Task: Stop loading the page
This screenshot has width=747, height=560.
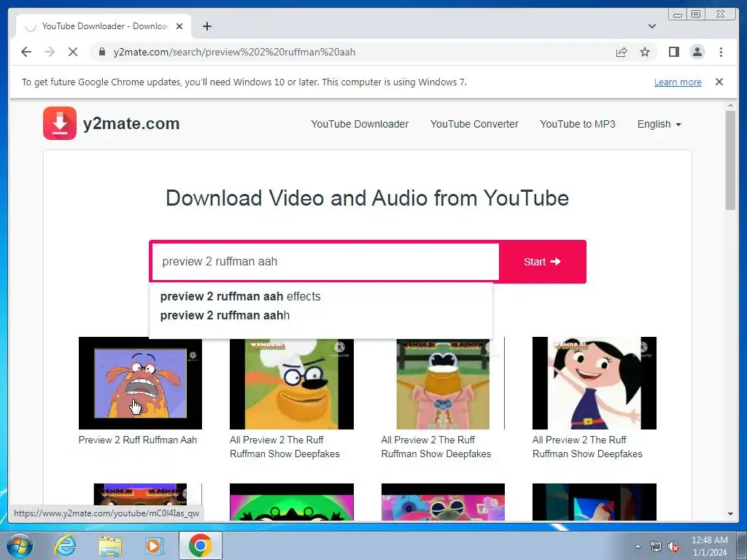Action: click(73, 52)
